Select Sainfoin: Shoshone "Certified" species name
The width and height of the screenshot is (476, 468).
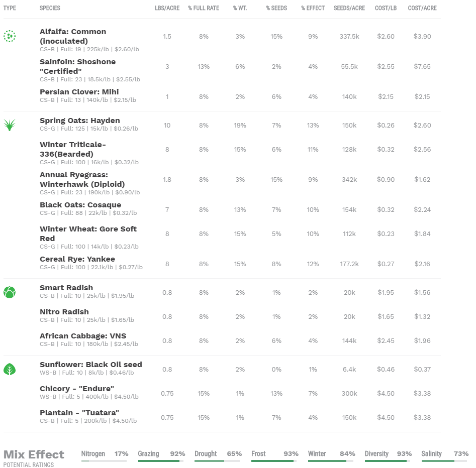[77, 66]
